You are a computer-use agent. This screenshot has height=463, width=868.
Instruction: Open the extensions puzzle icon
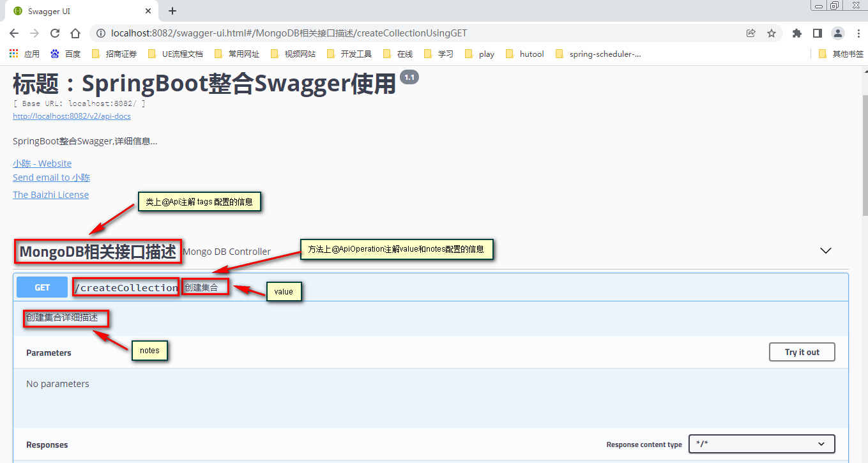[x=796, y=33]
